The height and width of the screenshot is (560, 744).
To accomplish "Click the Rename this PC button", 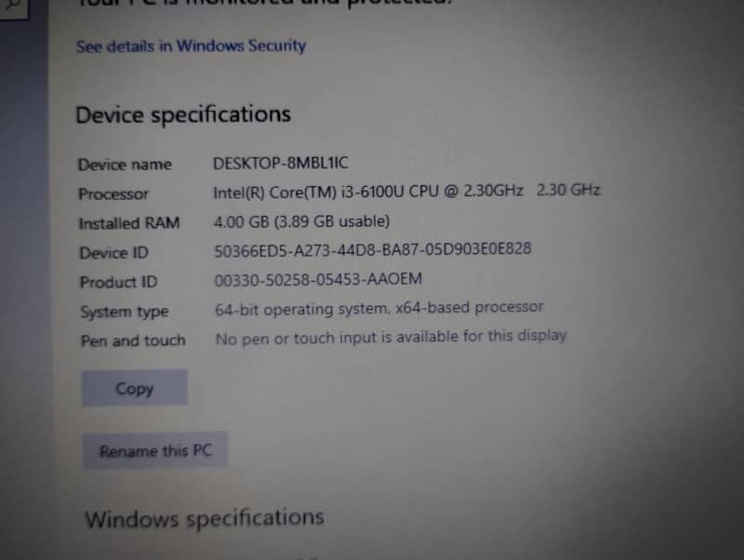I will coord(155,450).
